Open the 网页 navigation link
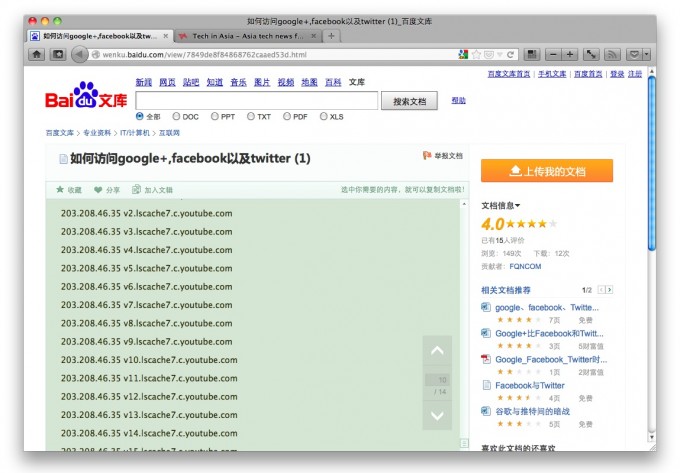Screen dimensions: 680x473 click(x=167, y=82)
